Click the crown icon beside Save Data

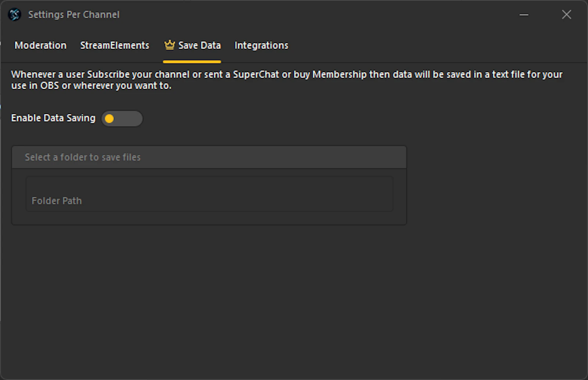169,45
